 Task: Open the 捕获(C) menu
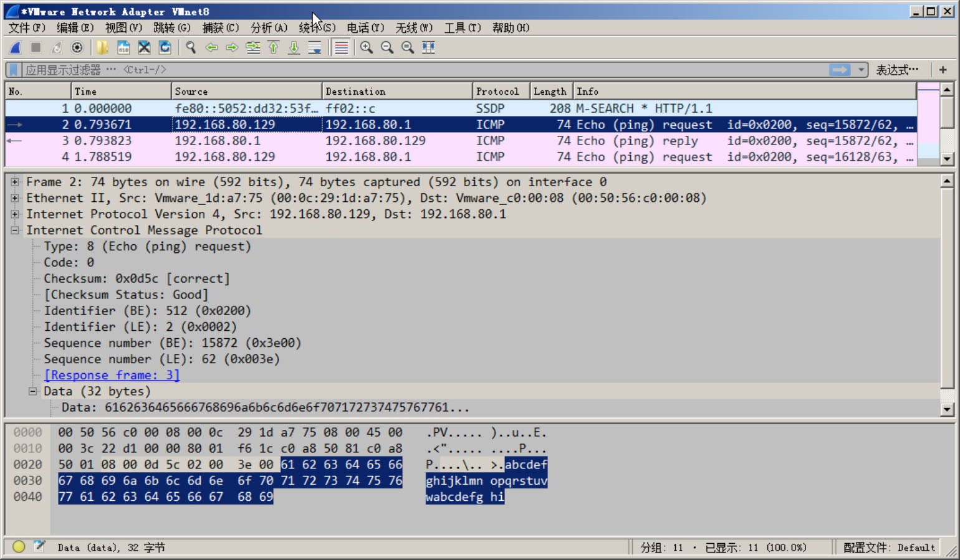(221, 27)
